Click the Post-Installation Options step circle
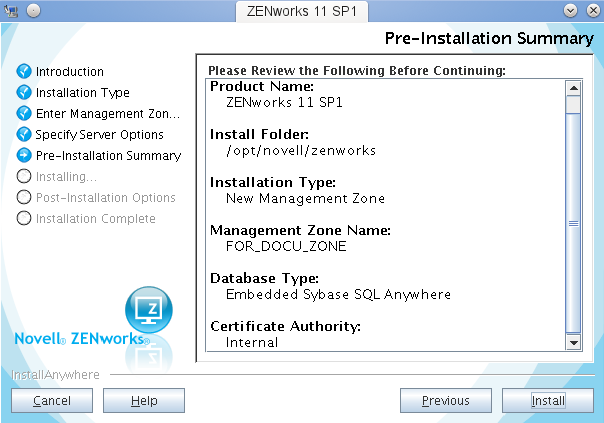 pyautogui.click(x=25, y=198)
